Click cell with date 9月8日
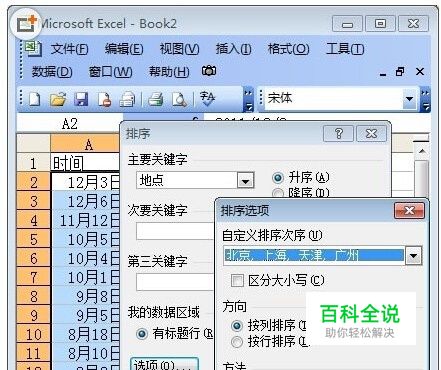Viewport: 441px width, 370px height. pyautogui.click(x=85, y=296)
